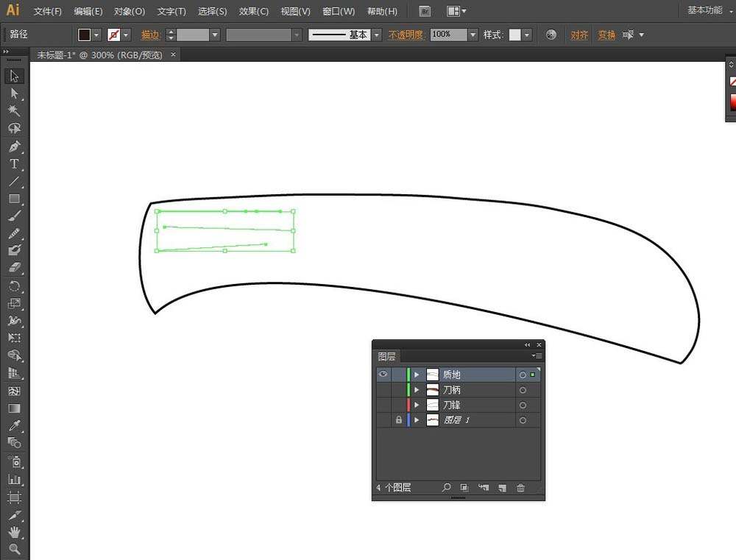Open the stroke weight dropdown
This screenshot has height=560, width=736.
point(215,35)
